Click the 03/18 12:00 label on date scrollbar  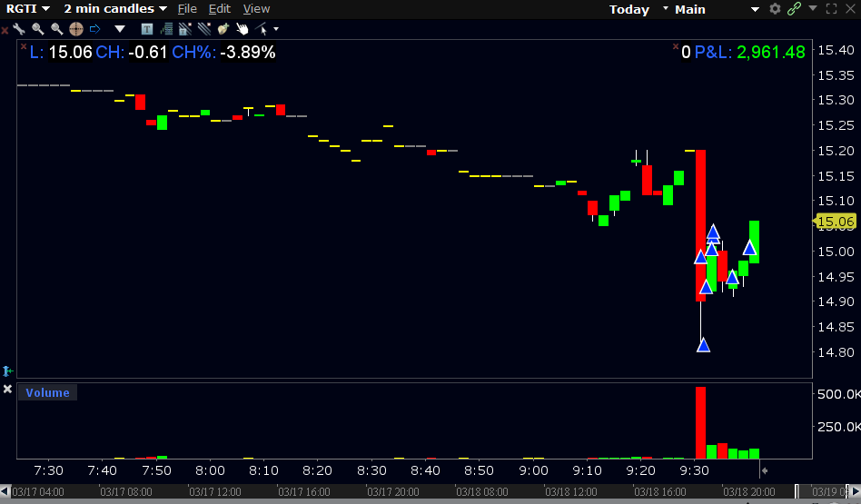tap(570, 492)
